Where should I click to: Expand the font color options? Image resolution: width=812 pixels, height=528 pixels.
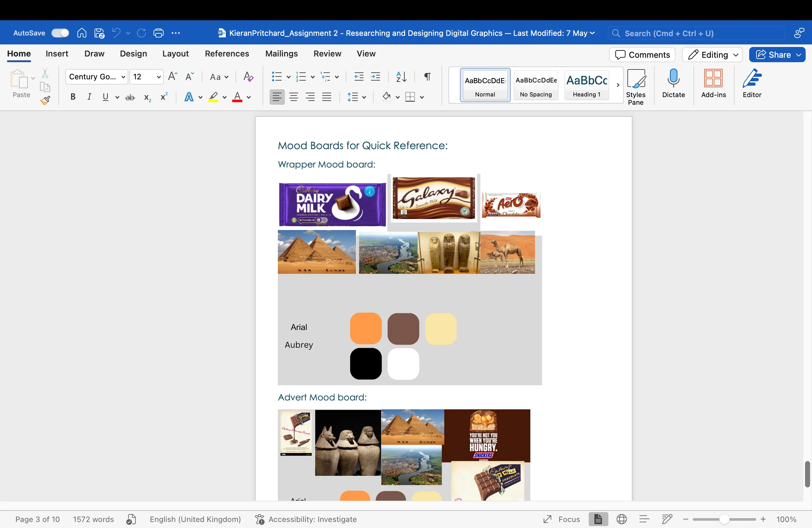[x=248, y=97]
